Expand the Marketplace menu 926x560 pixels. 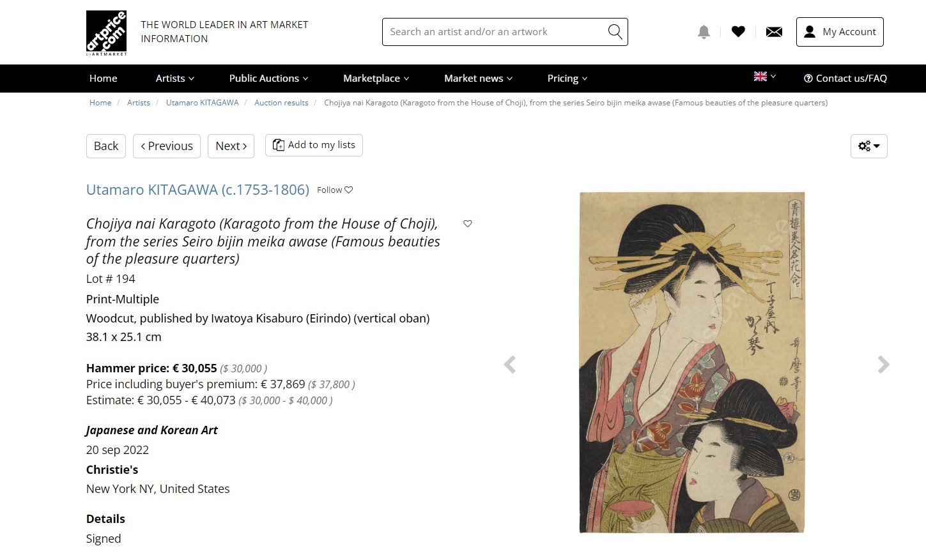click(x=376, y=78)
